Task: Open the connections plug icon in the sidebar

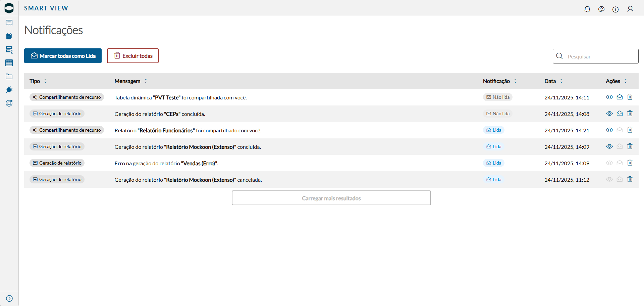Action: (x=9, y=90)
